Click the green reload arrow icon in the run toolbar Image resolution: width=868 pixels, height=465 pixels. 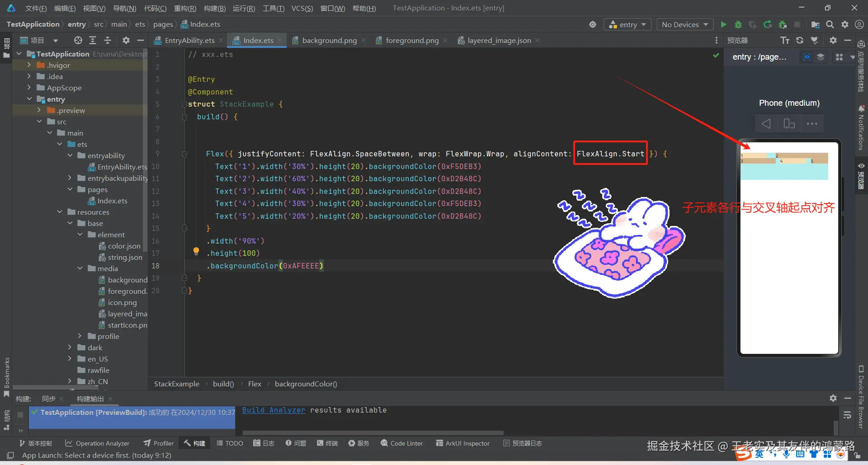(768, 24)
